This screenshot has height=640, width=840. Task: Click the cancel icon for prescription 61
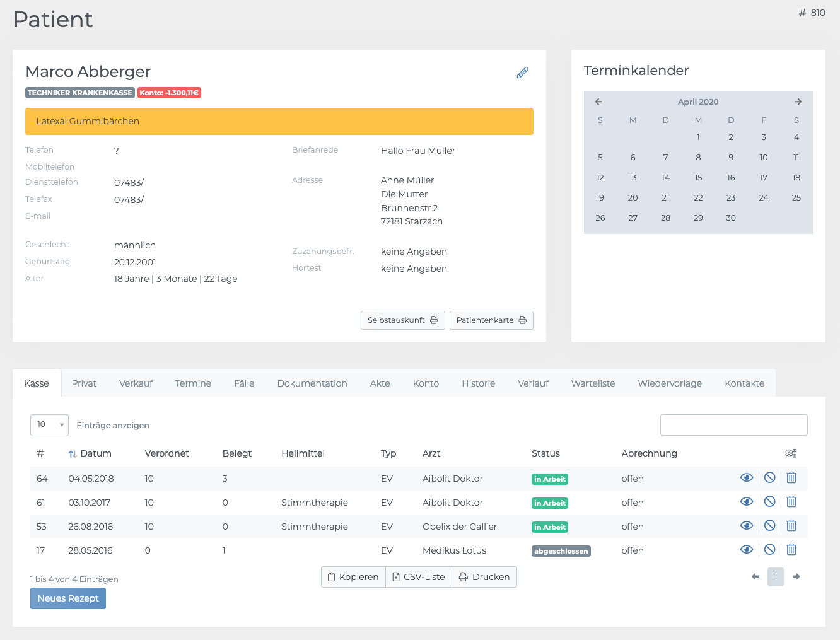click(x=769, y=502)
